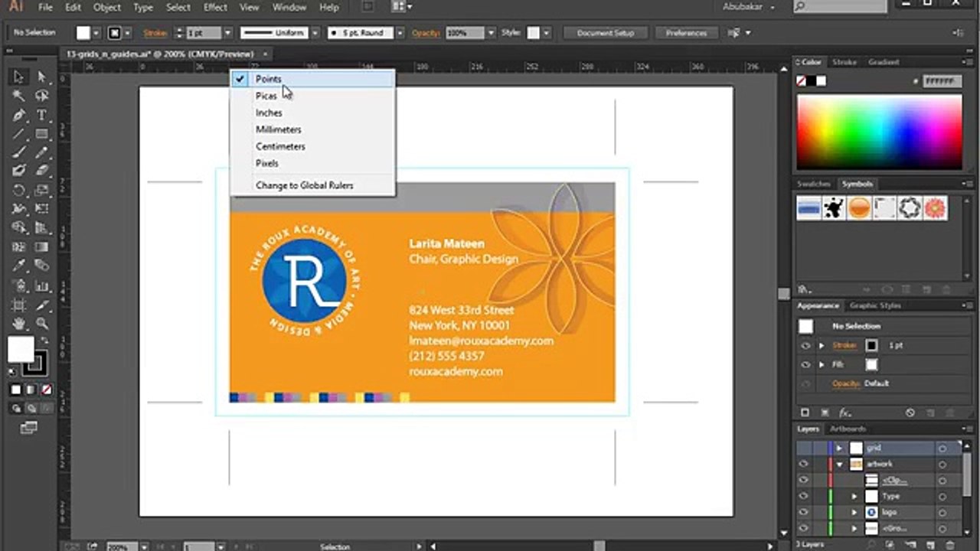Select the Direct Selection tool
The image size is (980, 551).
coord(41,77)
